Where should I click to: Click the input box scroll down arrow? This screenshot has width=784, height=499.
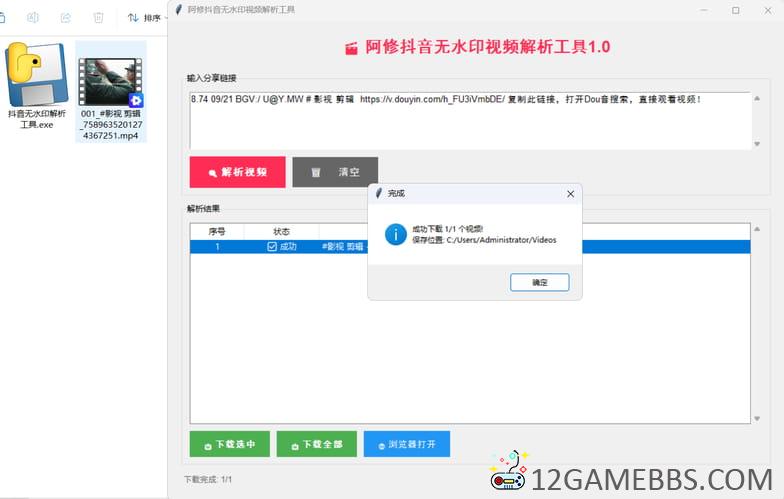[757, 144]
